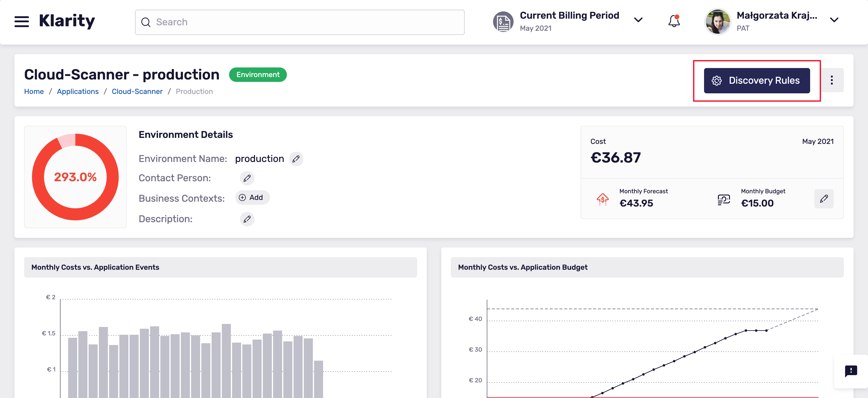Expand the Current Billing Period dropdown

click(x=638, y=20)
